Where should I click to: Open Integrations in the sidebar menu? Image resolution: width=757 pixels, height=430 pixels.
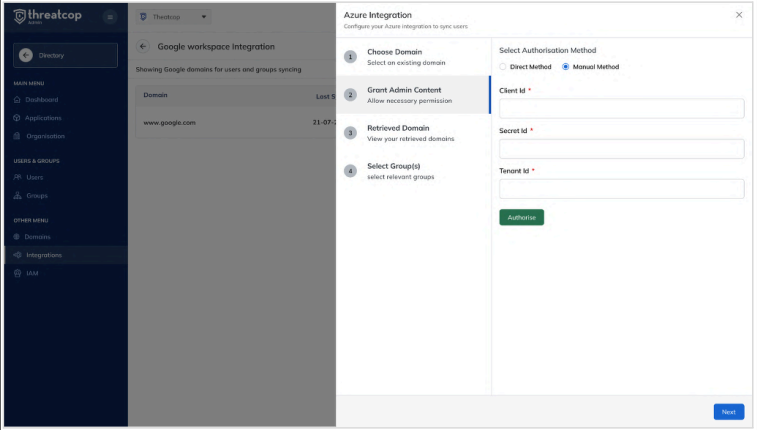pyautogui.click(x=43, y=255)
